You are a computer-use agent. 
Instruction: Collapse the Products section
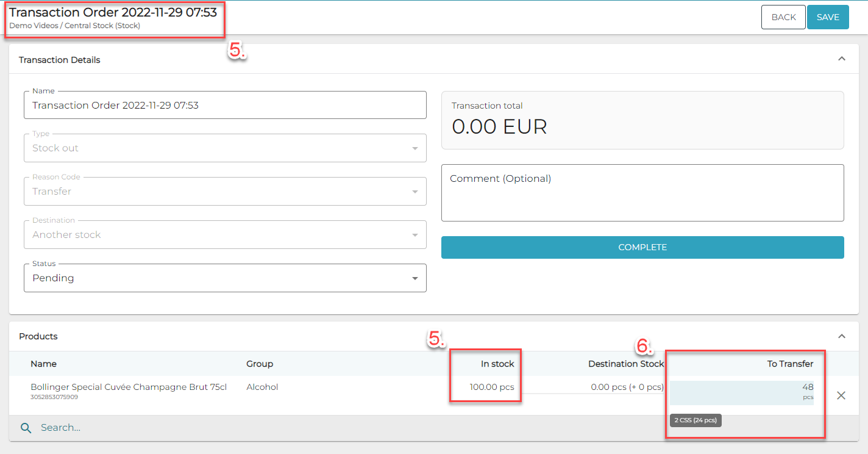pyautogui.click(x=841, y=336)
